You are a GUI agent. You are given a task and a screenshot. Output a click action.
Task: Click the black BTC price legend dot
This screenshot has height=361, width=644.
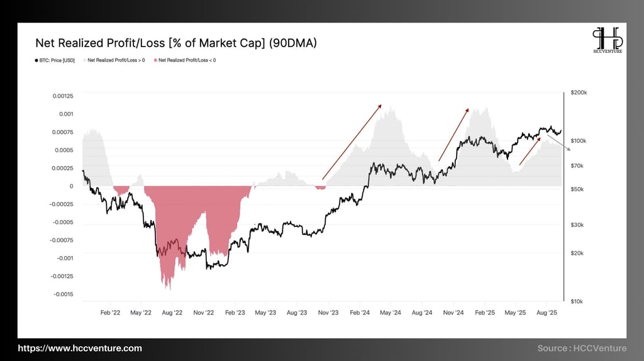tap(36, 60)
